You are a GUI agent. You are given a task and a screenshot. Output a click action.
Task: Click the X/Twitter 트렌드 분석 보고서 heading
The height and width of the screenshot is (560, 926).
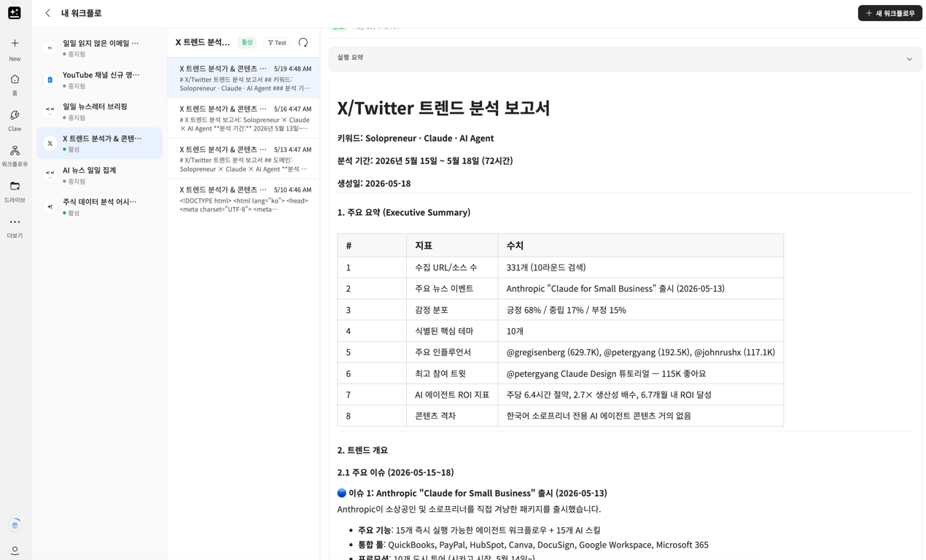click(443, 108)
